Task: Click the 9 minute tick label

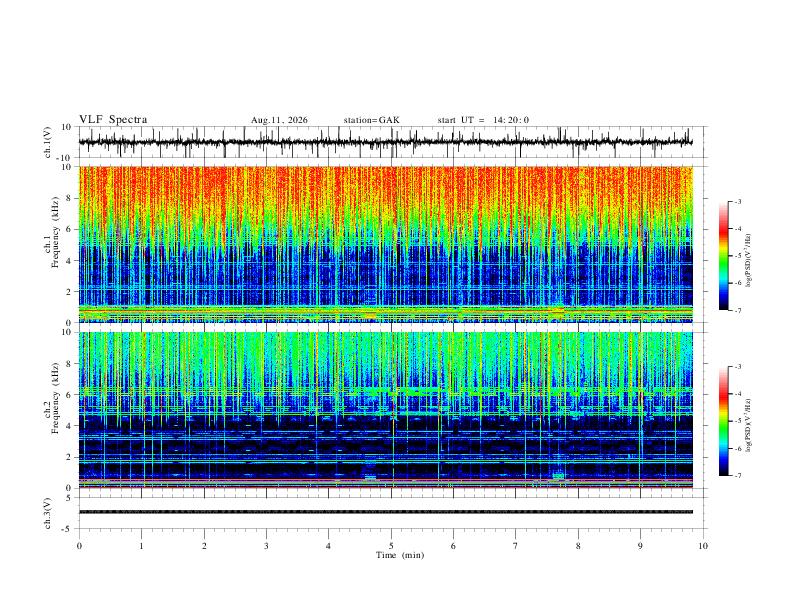Action: pyautogui.click(x=640, y=546)
